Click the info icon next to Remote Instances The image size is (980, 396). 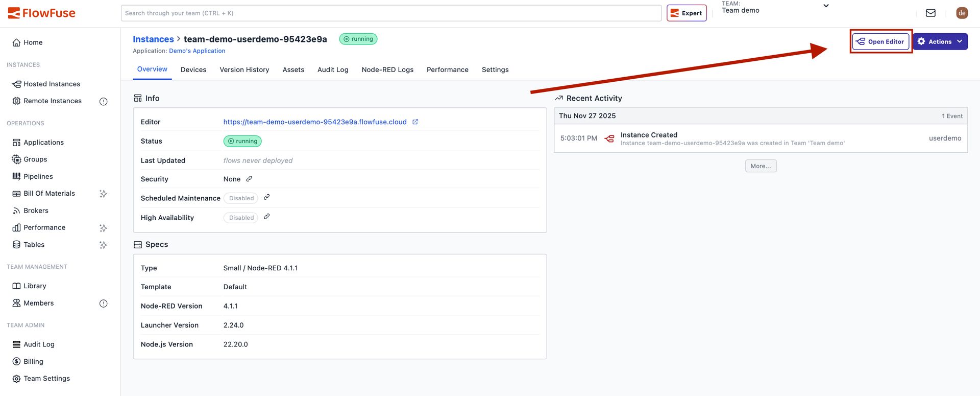point(104,102)
